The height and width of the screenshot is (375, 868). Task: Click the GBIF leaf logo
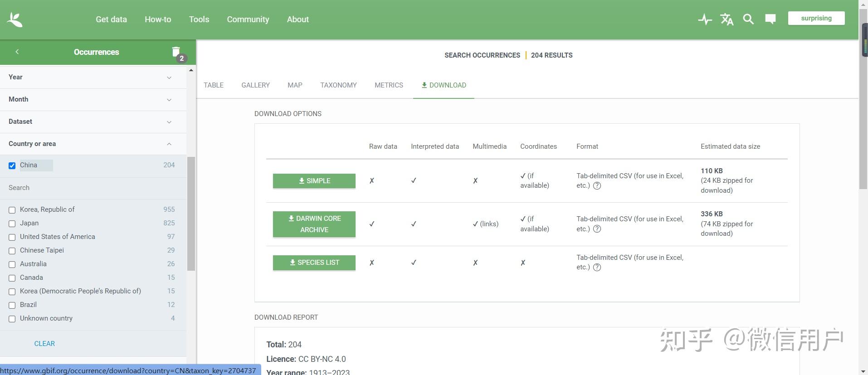(15, 19)
